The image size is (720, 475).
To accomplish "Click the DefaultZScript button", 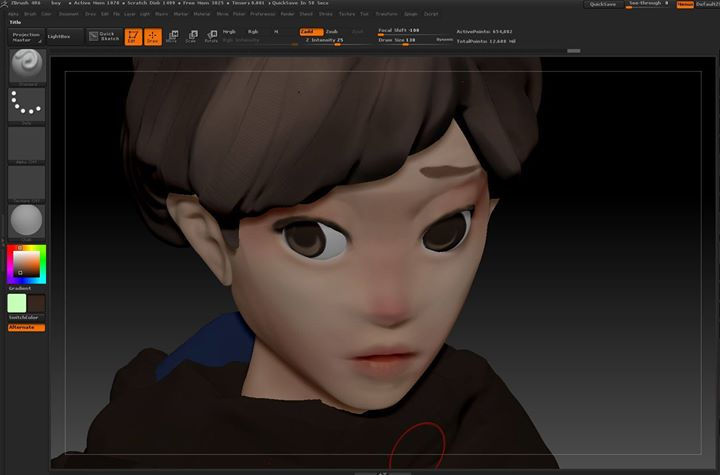I will click(708, 4).
